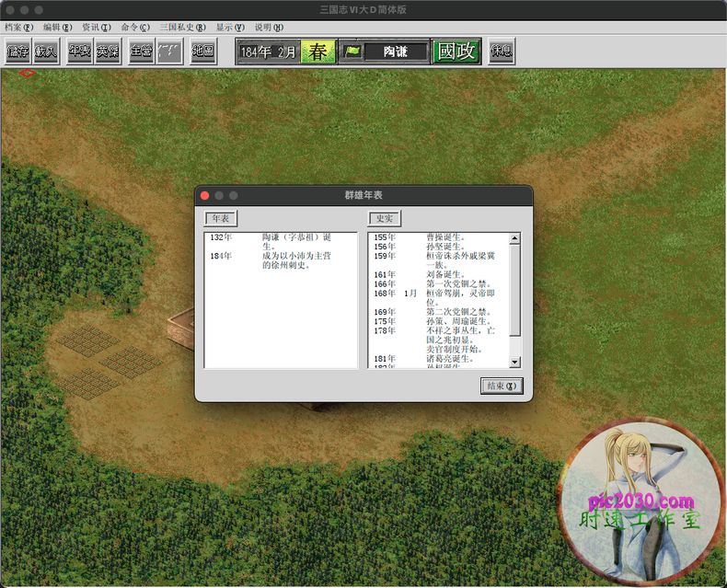Click the 主营 main camp toolbar button
Screen dimensions: 727x588
tap(141, 51)
